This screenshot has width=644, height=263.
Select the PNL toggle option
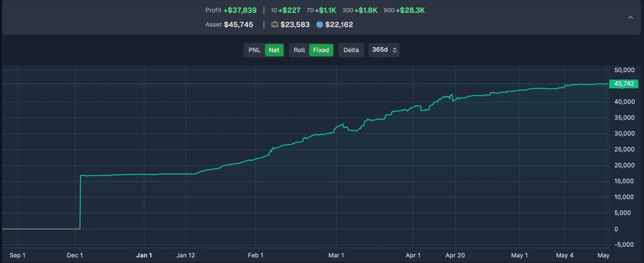point(254,50)
